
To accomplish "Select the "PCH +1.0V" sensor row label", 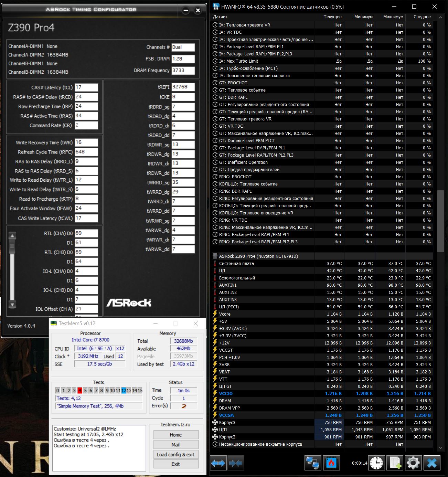I will coord(230,358).
